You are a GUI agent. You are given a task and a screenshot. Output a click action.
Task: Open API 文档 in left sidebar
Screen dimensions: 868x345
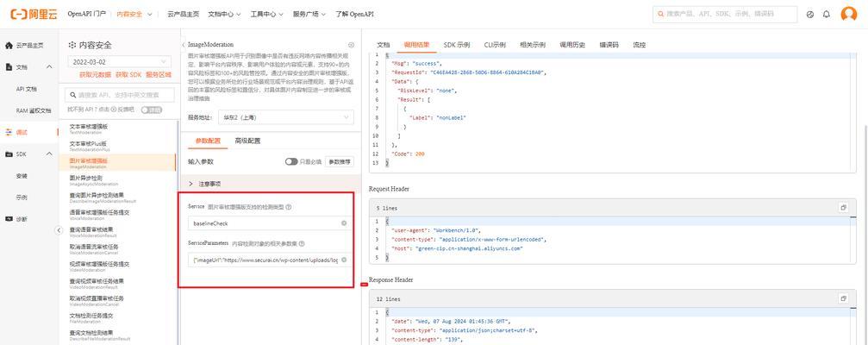27,89
